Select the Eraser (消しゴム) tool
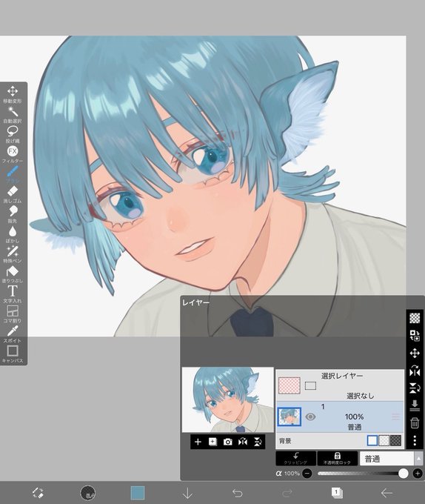Image resolution: width=425 pixels, height=504 pixels. 13,194
